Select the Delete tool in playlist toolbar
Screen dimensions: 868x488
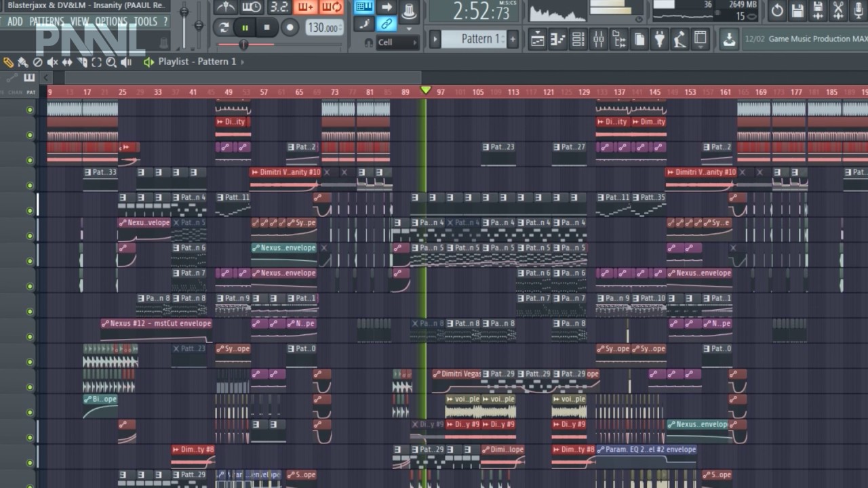[x=38, y=62]
